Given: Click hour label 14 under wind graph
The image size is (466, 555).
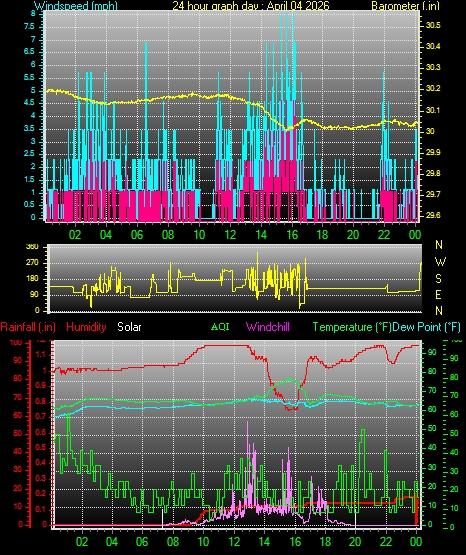Looking at the screenshot, I should pos(261,235).
